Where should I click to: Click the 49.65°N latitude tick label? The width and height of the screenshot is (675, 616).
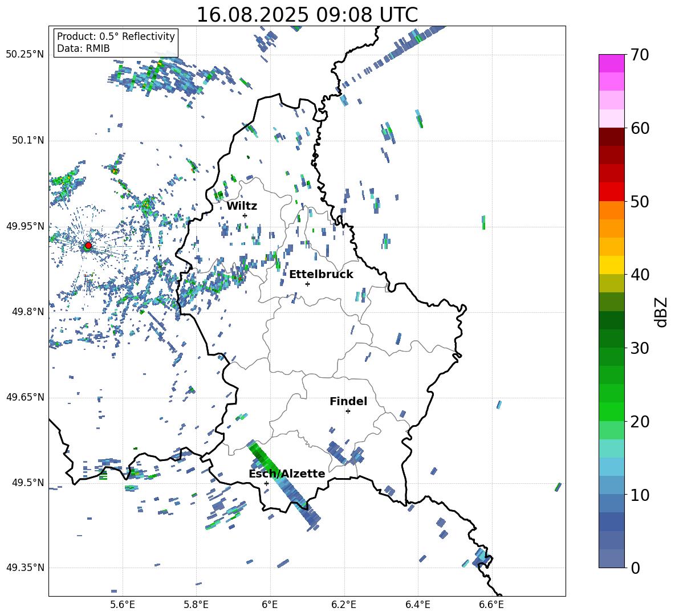[25, 397]
